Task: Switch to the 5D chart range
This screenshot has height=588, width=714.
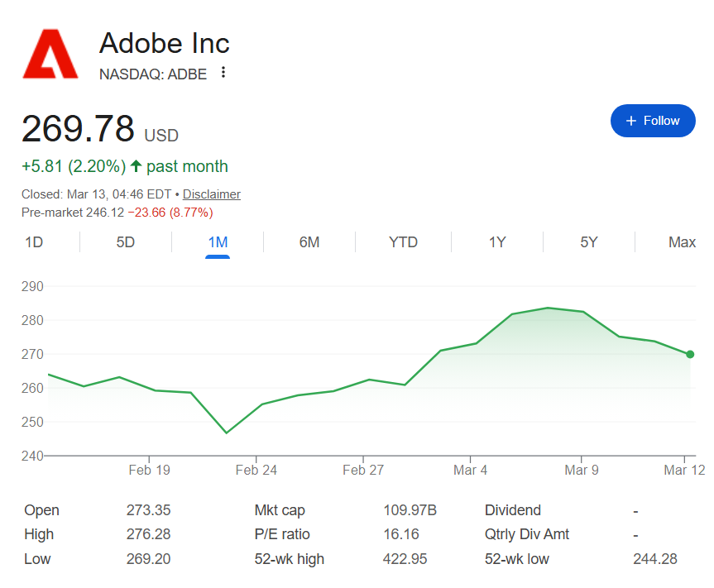Action: [125, 242]
